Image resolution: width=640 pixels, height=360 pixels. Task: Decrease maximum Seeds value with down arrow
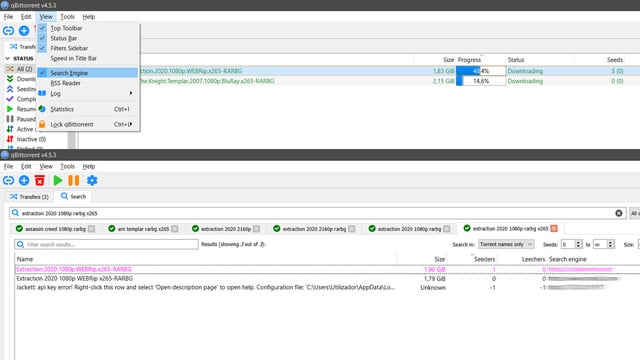point(610,246)
